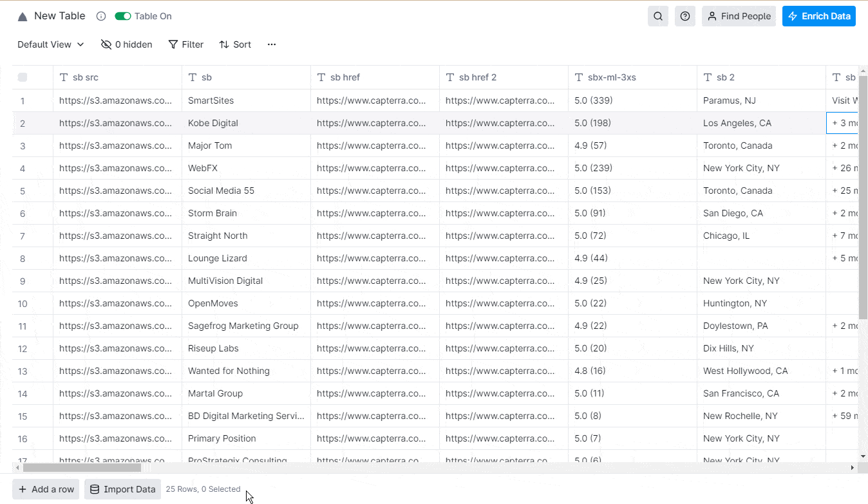Viewport: 868px width, 504px height.
Task: Open the sb href 2 column header
Action: point(504,77)
